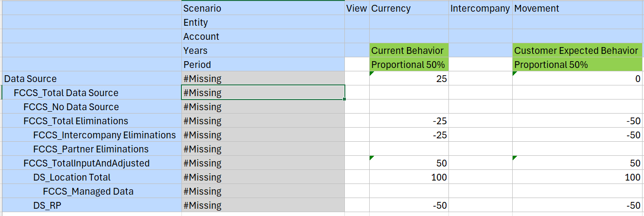This screenshot has height=216, width=644.
Task: Select the Movement header cell
Action: pos(578,8)
